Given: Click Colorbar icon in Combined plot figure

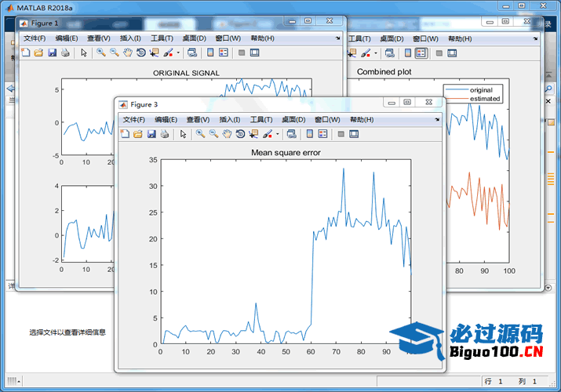Looking at the screenshot, I should coord(408,53).
